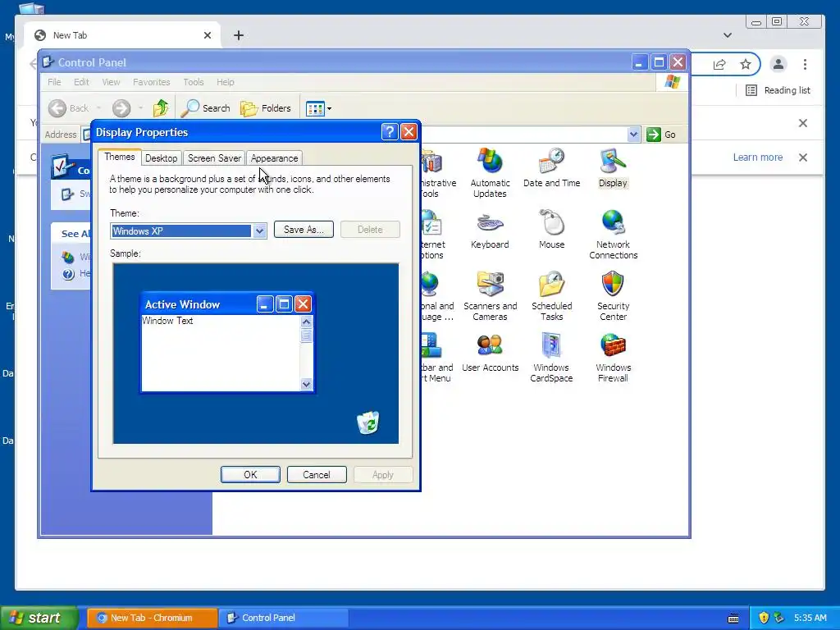This screenshot has height=630, width=840.
Task: Open Network Connections icon
Action: click(613, 235)
